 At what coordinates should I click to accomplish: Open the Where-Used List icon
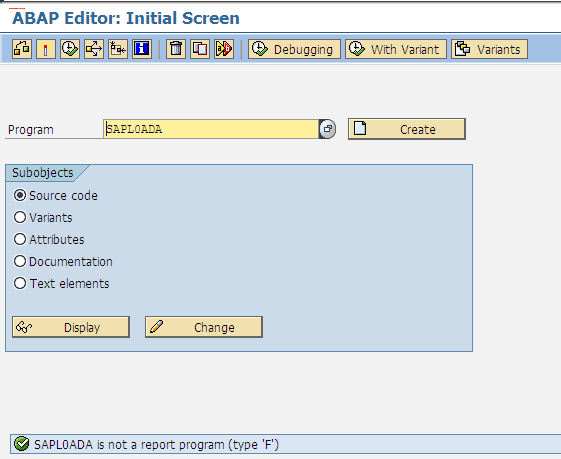click(x=94, y=49)
